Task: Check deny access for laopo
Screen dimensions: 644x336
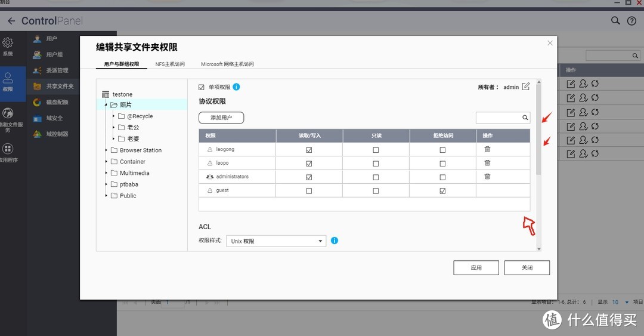Action: pos(442,164)
